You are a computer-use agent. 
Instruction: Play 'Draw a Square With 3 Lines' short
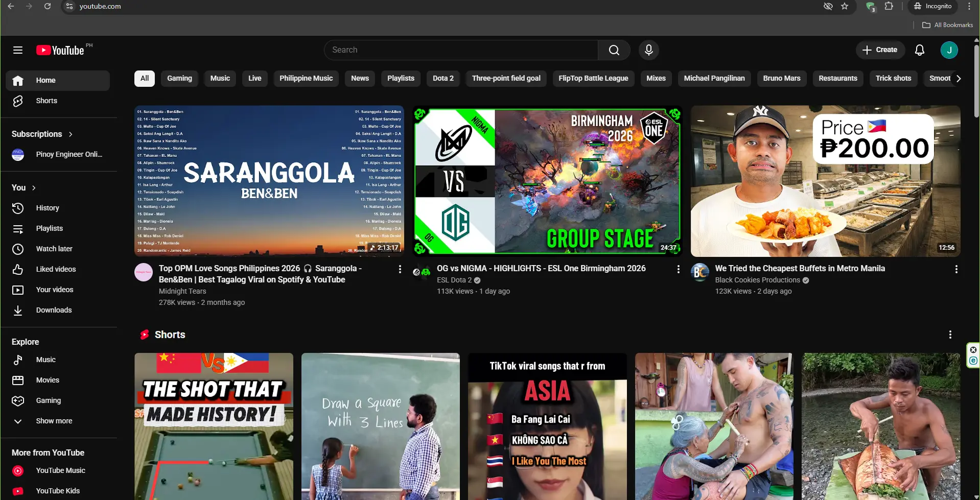(381, 426)
